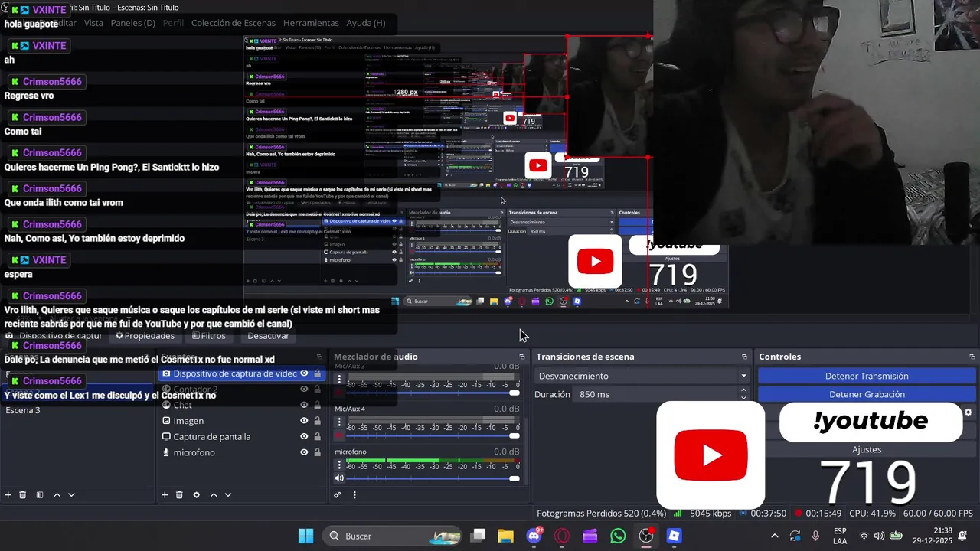
Task: Pop out Mezclador de audio dock
Action: [x=522, y=357]
